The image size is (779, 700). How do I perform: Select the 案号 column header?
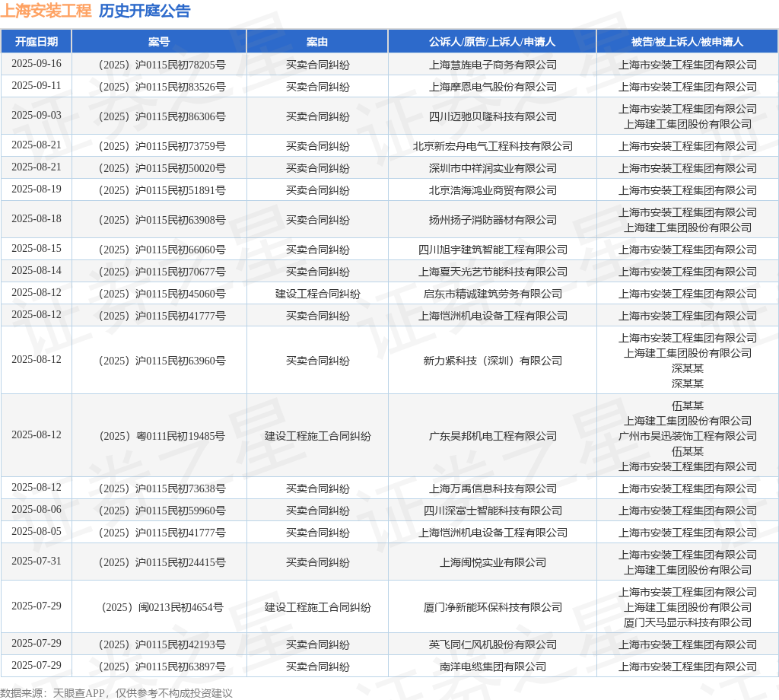tap(159, 42)
